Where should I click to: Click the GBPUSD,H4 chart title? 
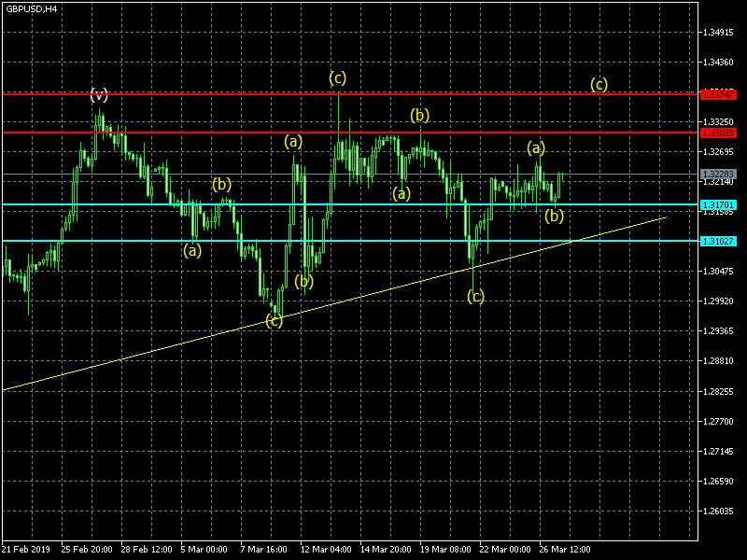(x=32, y=9)
